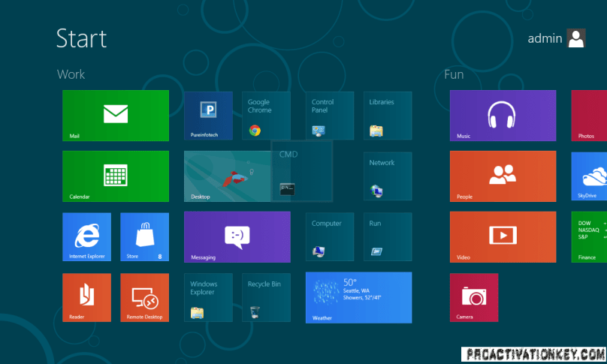Open the Recycle Bin tile

266,297
